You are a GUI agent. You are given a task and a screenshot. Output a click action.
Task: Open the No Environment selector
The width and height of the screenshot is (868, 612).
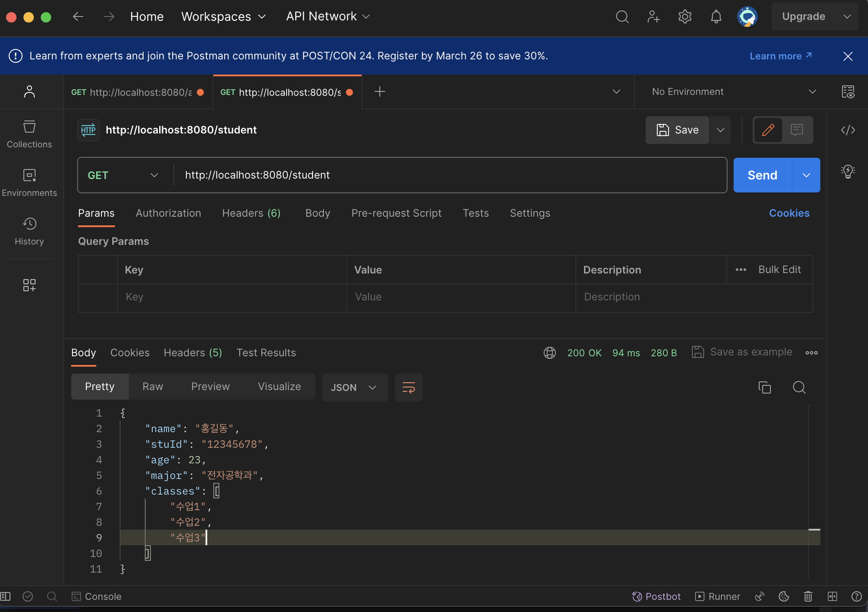(733, 92)
